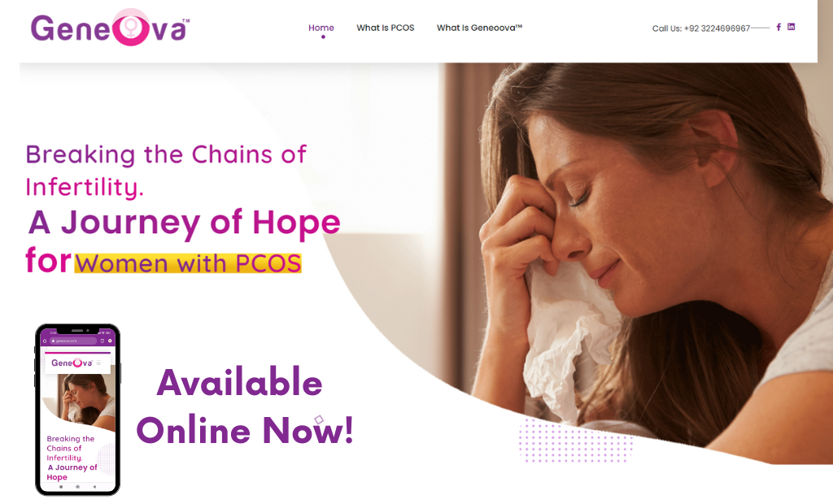Select the Home menu item
The height and width of the screenshot is (504, 833).
pyautogui.click(x=321, y=28)
